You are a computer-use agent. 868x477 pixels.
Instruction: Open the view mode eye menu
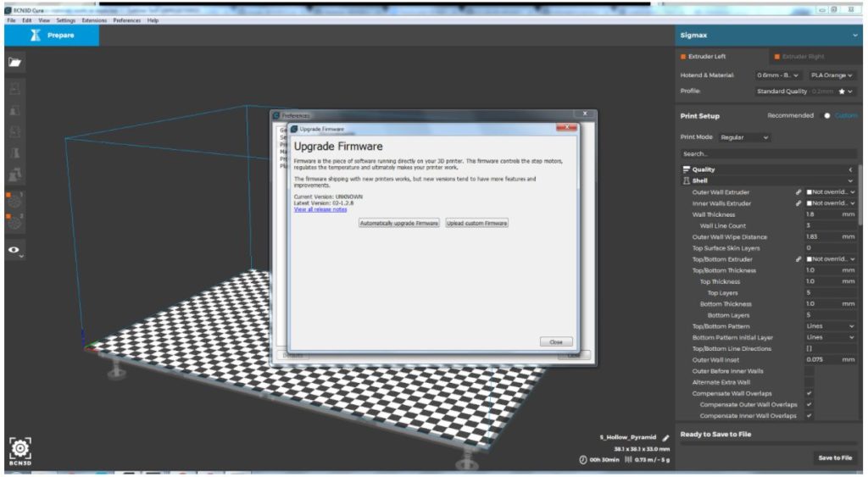click(14, 250)
